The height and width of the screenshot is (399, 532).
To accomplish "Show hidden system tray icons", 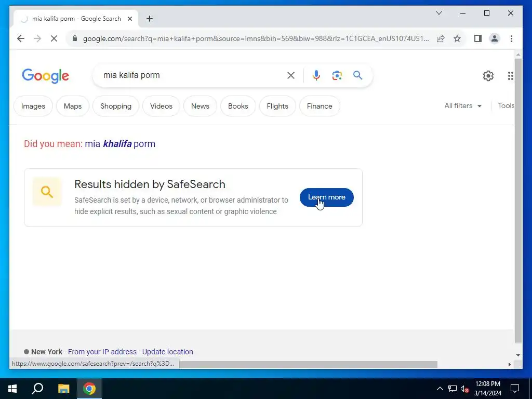I will click(x=440, y=389).
